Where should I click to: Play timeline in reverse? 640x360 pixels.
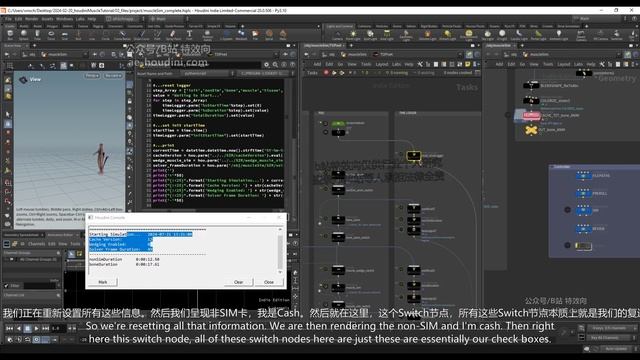click(18, 328)
